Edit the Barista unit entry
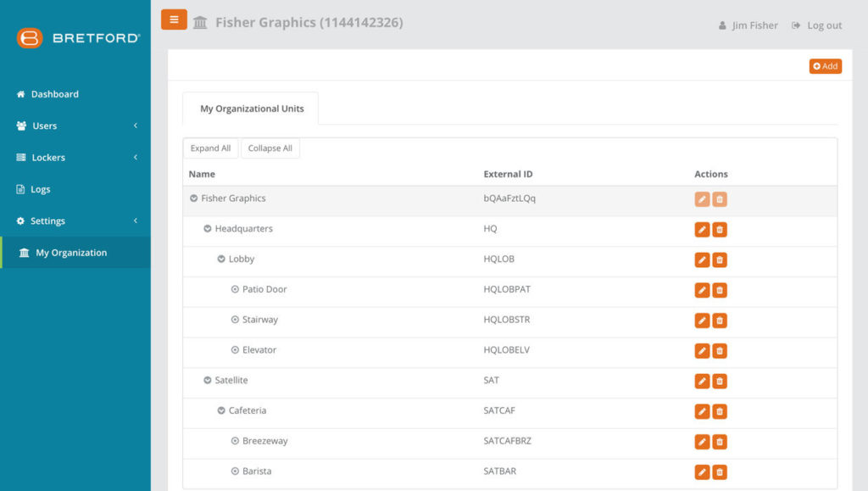The width and height of the screenshot is (868, 491). point(702,472)
